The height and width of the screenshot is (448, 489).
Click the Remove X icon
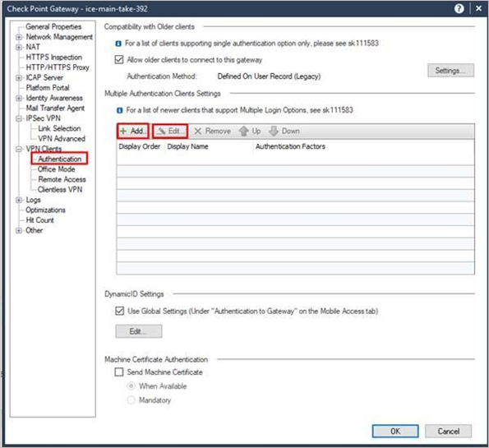198,132
